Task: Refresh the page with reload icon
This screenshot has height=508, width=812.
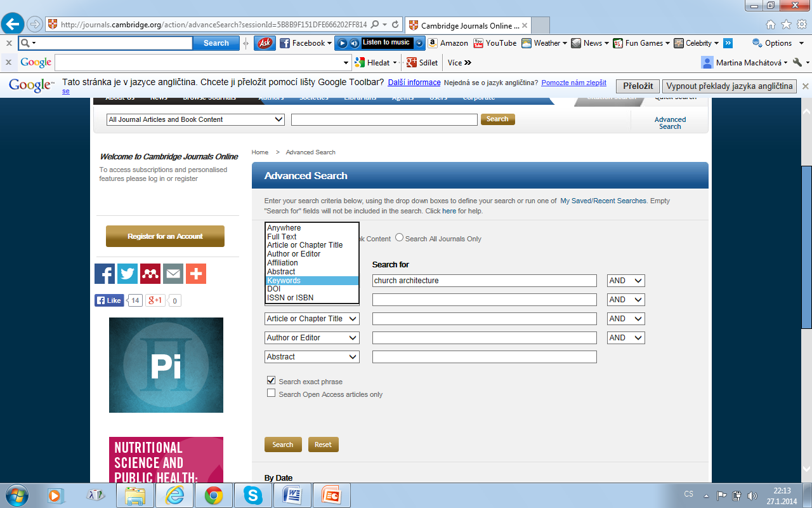Action: click(x=396, y=25)
